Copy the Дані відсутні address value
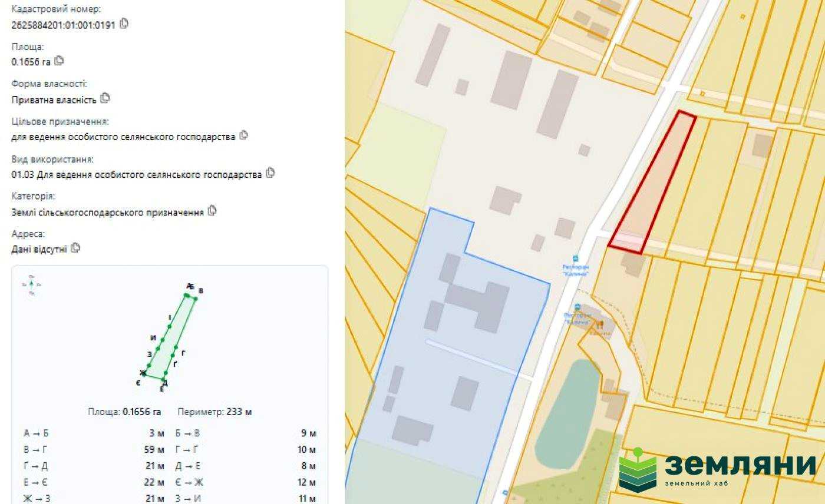The image size is (825, 504). pos(75,248)
